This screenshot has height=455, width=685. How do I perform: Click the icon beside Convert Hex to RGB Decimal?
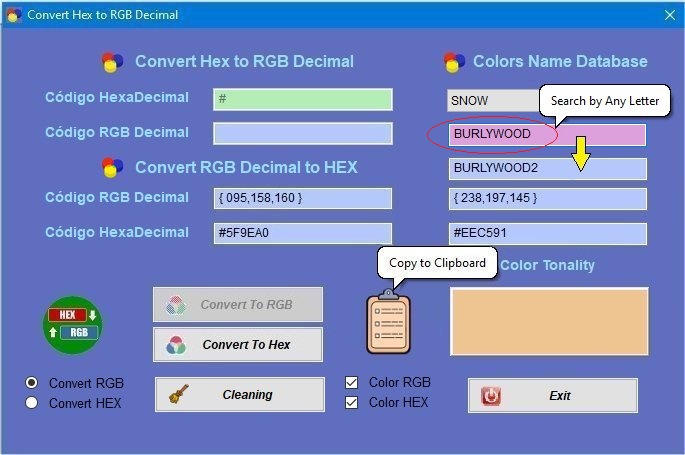point(113,62)
